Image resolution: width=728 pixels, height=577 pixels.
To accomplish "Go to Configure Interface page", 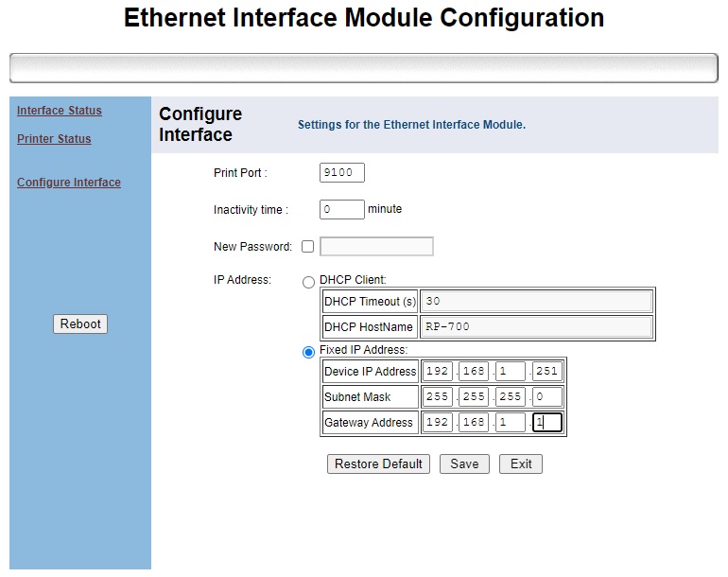I will 68,183.
